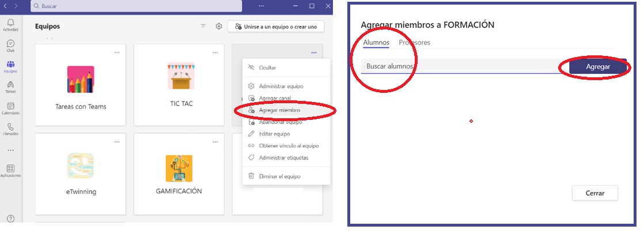644x237 pixels.
Task: Click the back navigation arrow
Action: coord(5,6)
